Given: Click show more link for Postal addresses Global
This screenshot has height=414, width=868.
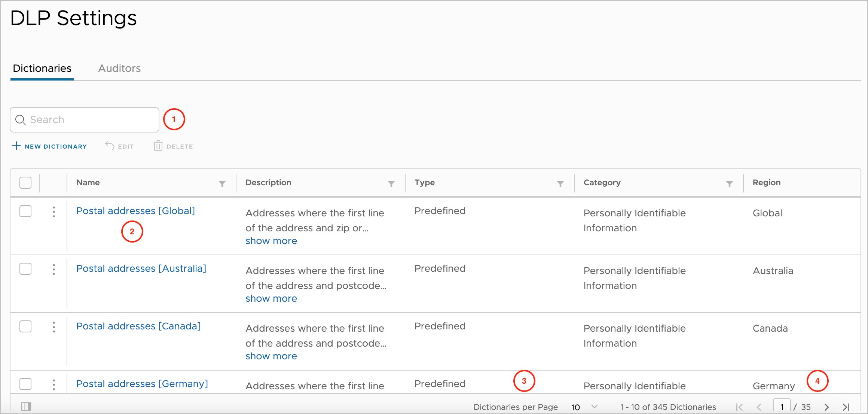Looking at the screenshot, I should (271, 241).
